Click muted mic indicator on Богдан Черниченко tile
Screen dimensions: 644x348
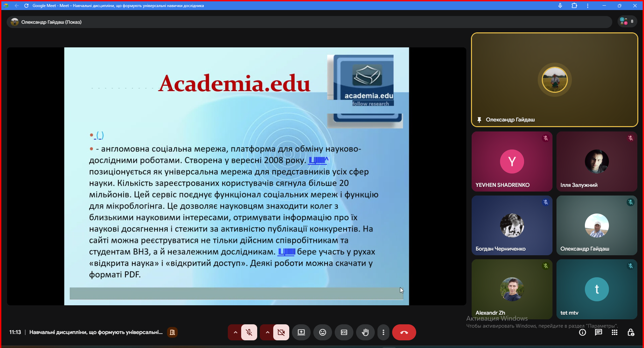pyautogui.click(x=546, y=202)
